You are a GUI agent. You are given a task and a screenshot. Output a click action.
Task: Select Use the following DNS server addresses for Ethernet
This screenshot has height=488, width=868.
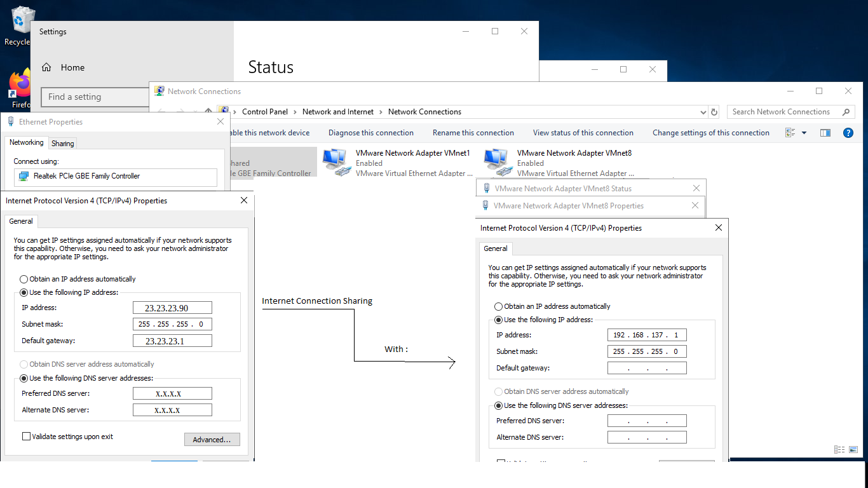(24, 378)
